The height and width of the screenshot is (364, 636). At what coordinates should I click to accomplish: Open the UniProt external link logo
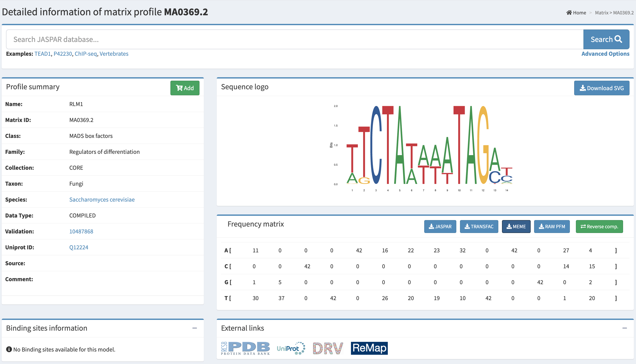pos(291,348)
